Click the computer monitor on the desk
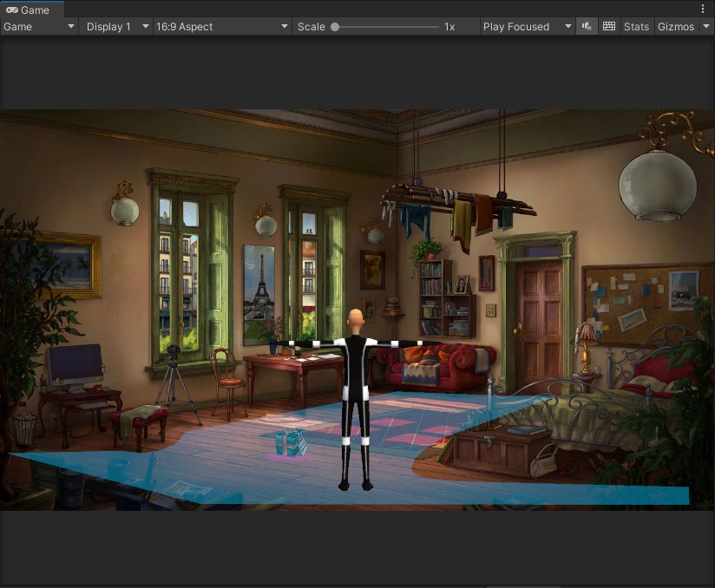The width and height of the screenshot is (715, 588). (x=74, y=364)
